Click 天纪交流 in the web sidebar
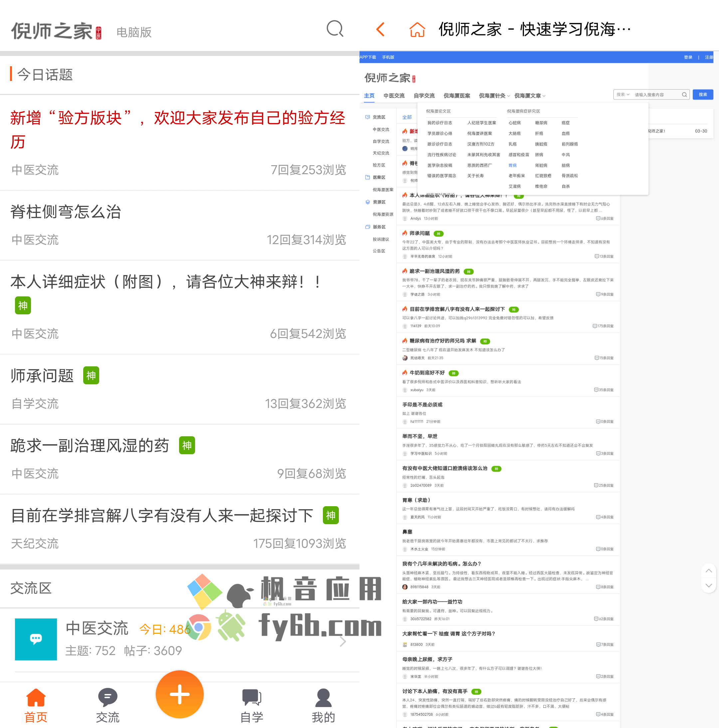 [x=381, y=153]
